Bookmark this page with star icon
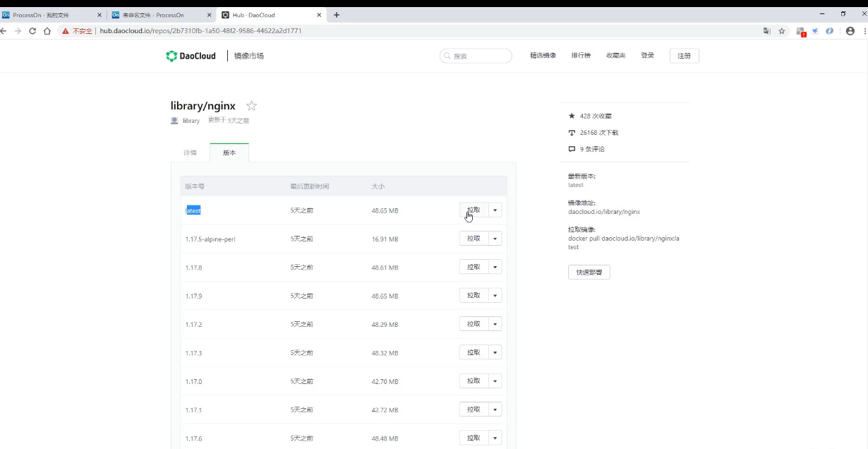This screenshot has width=868, height=449. pyautogui.click(x=782, y=31)
